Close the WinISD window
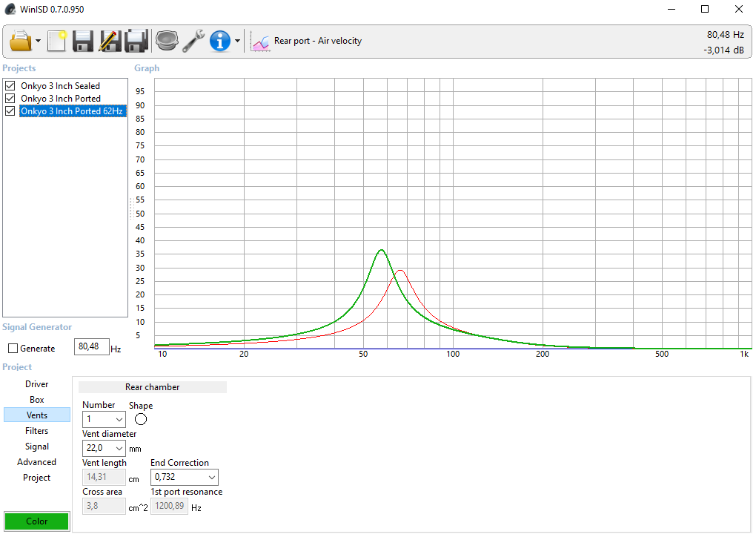The width and height of the screenshot is (756, 537). point(739,9)
